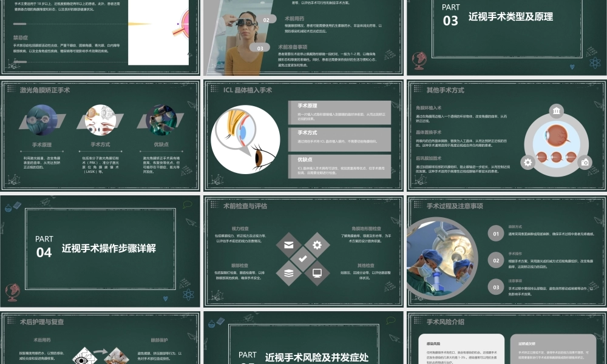Screen dimensions: 607x364
Task: Open the PART 04 近视手术操作步骤详解 slide
Action: point(100,251)
